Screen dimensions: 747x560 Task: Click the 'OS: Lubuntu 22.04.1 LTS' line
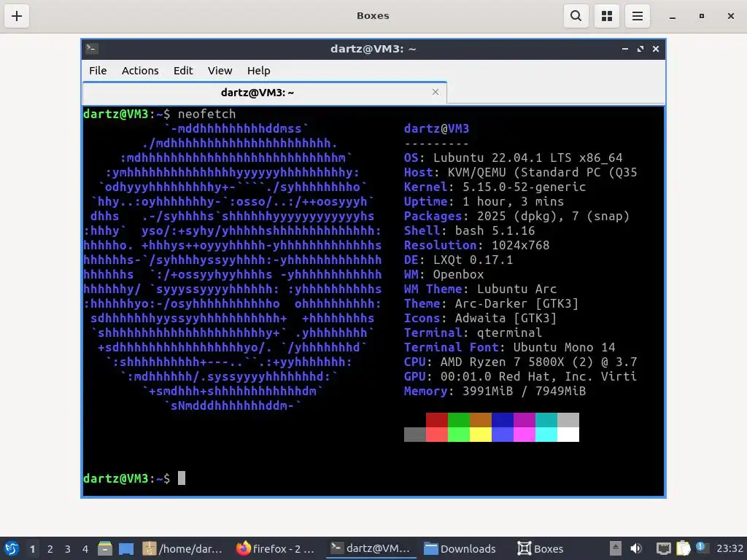(513, 157)
